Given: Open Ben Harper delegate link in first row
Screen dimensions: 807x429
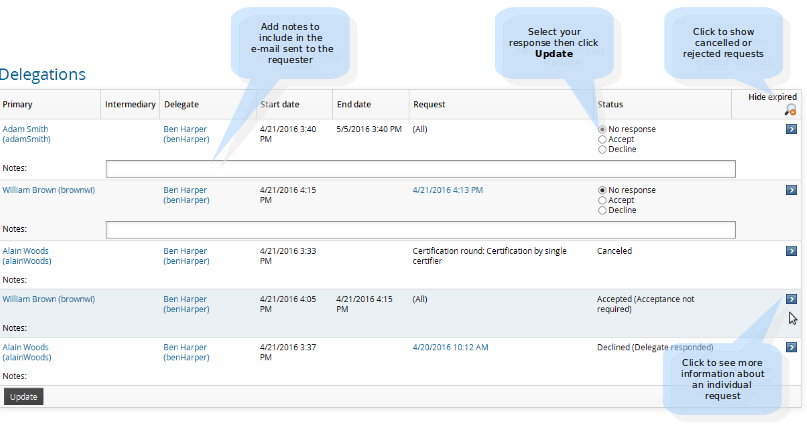Looking at the screenshot, I should click(186, 129).
